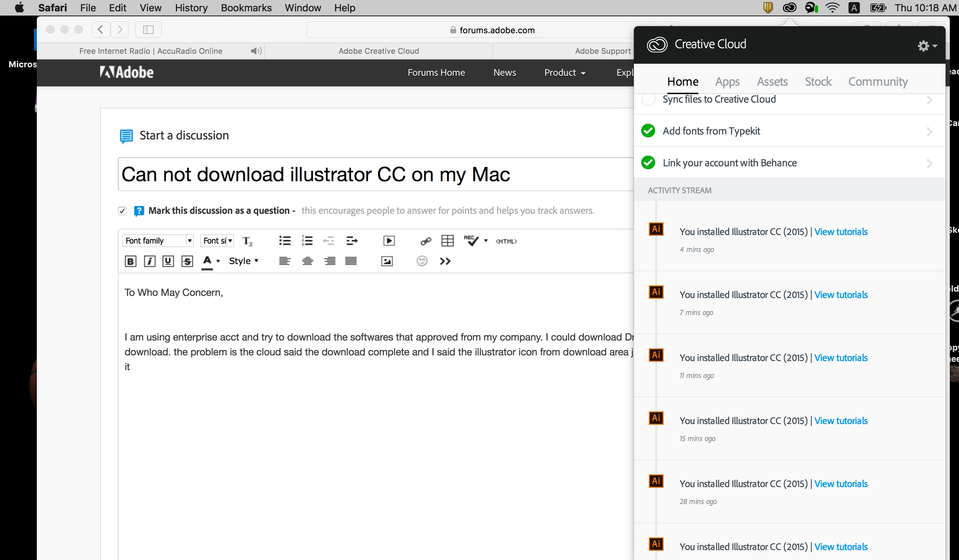Open the Creative Cloud menu bar icon
959x560 pixels.
pyautogui.click(x=790, y=7)
